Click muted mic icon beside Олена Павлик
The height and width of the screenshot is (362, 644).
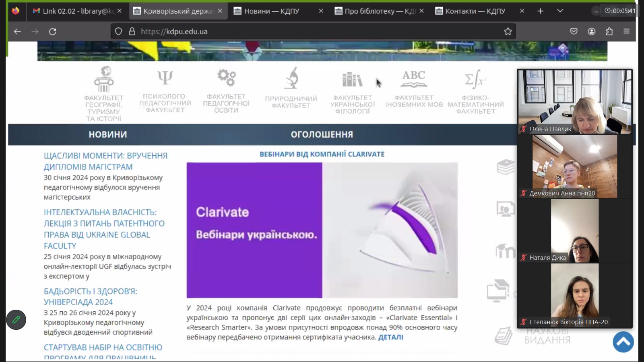tap(523, 129)
